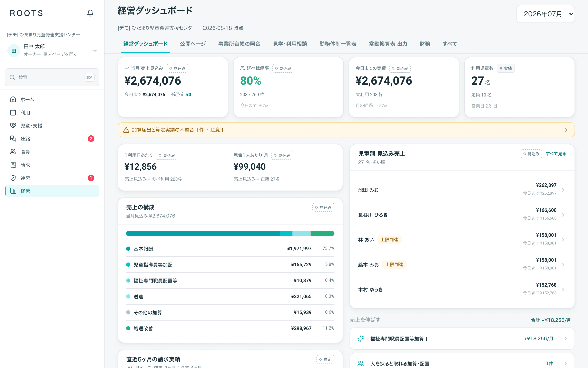The width and height of the screenshot is (588, 368).
Task: Open 木村 ゆうき row chevron
Action: pos(563,289)
